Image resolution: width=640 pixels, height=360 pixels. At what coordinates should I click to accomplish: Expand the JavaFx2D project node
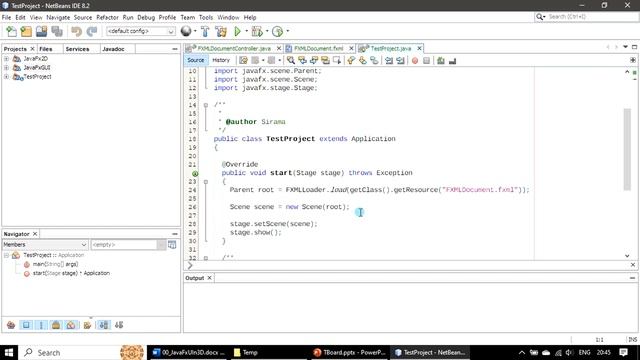point(6,59)
